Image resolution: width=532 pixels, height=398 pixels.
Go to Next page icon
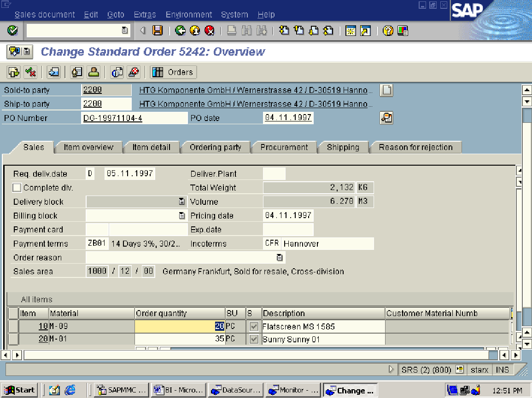pyautogui.click(x=314, y=30)
